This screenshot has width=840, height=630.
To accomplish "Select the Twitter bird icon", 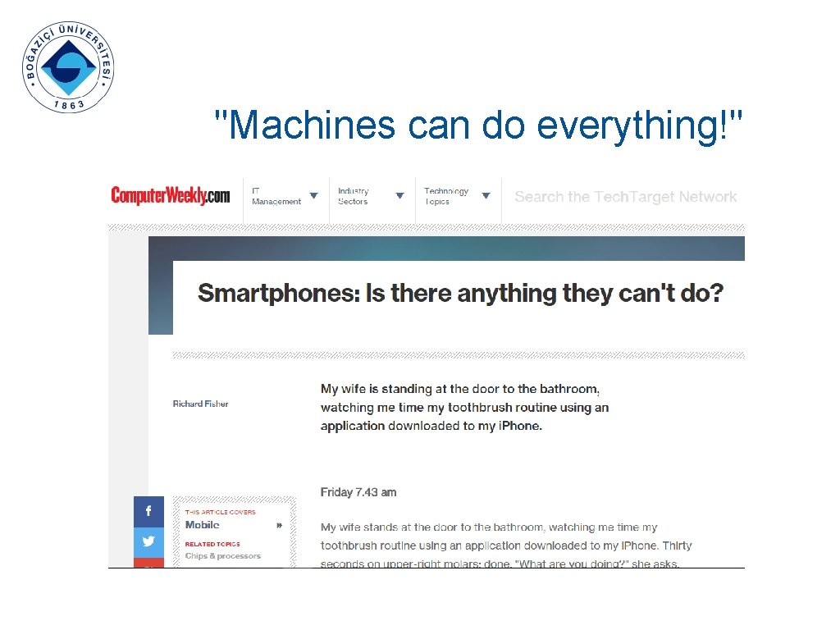I will [x=148, y=541].
